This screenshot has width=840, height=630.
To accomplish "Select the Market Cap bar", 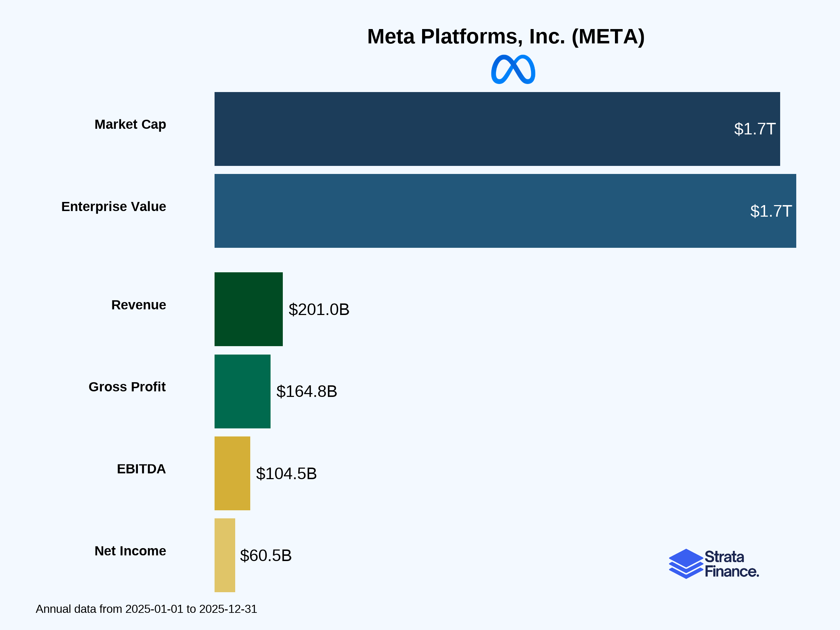I will pos(497,129).
